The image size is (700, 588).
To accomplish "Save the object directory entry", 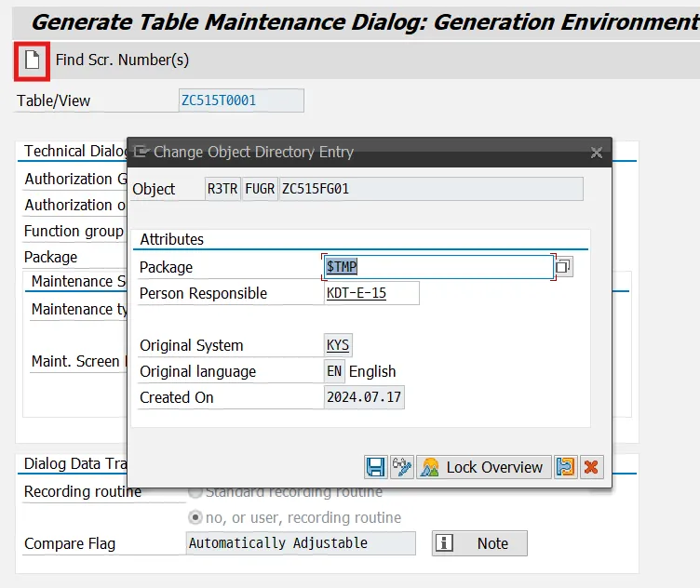I will tap(375, 467).
